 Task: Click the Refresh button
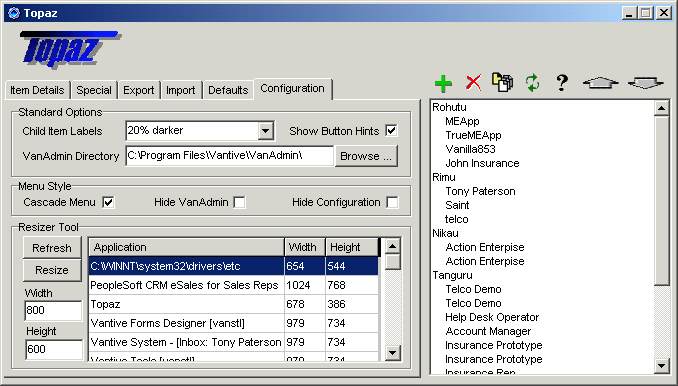(x=52, y=248)
